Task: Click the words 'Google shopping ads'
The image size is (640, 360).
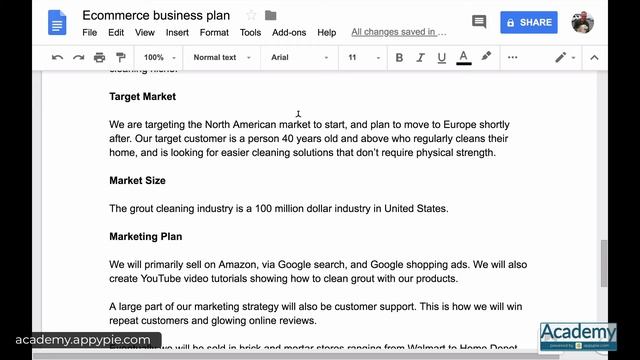Action: [419, 265]
